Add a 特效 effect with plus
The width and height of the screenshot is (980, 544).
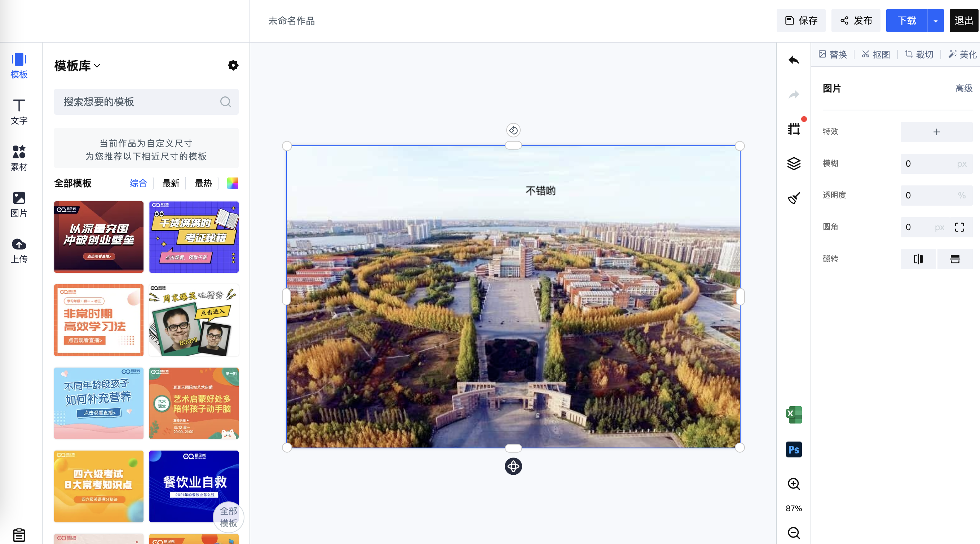936,132
